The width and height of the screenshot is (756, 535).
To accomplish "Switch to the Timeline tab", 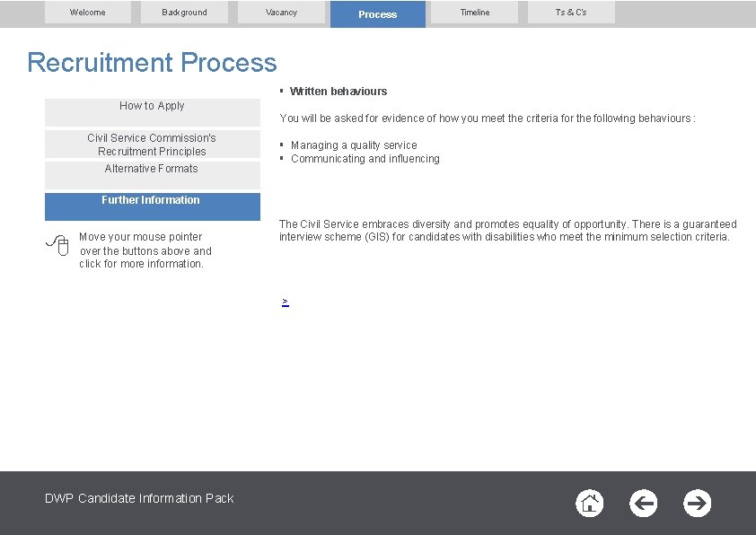I will pyautogui.click(x=475, y=12).
